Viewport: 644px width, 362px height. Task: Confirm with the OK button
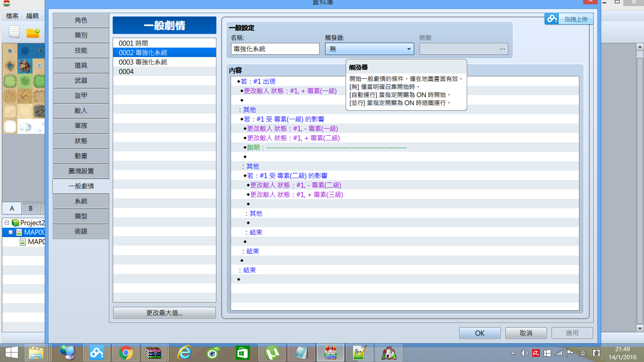click(x=480, y=333)
